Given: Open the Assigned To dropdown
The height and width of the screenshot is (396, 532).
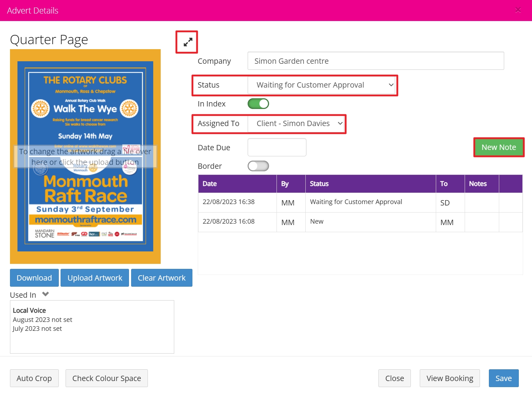Looking at the screenshot, I should (x=296, y=124).
